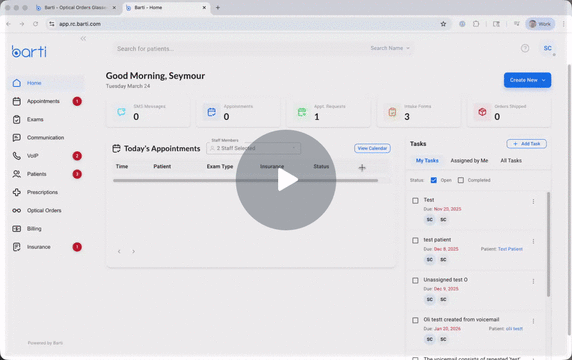Click the Patient column header
572x360 pixels.
(x=162, y=166)
